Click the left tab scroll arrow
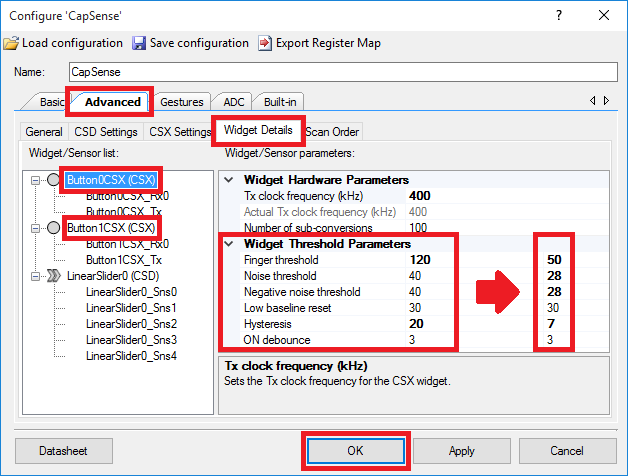The image size is (628, 476). click(x=592, y=101)
